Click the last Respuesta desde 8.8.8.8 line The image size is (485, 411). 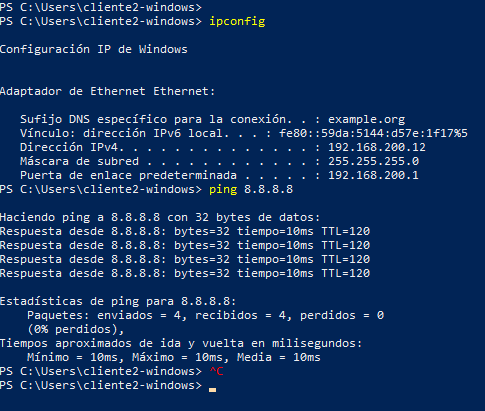click(x=185, y=273)
